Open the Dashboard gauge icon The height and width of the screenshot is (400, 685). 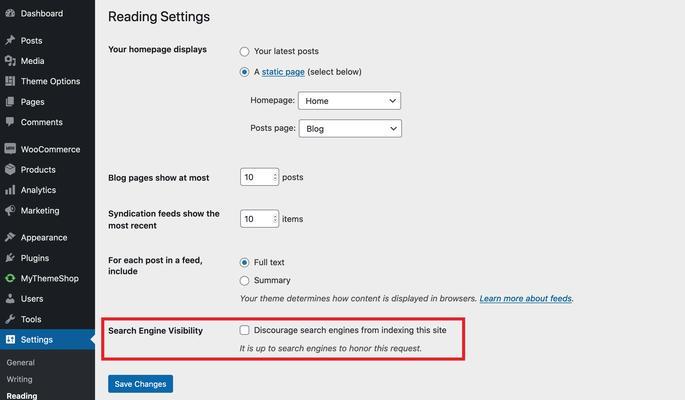(10, 14)
